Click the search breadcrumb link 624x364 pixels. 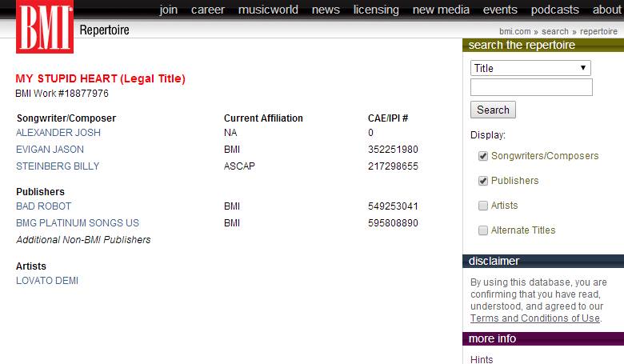point(554,31)
